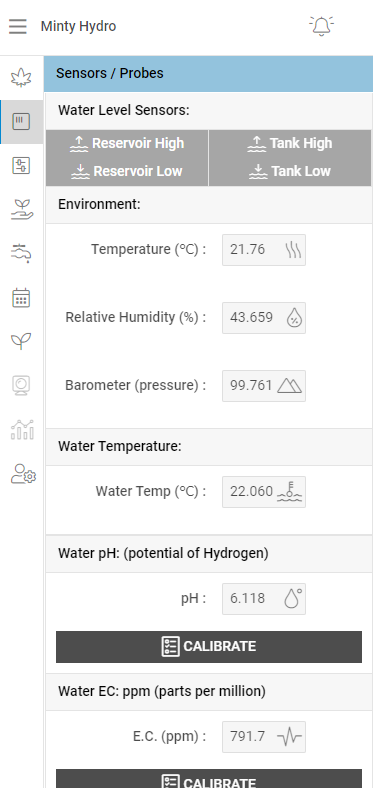The height and width of the screenshot is (788, 373).
Task: Open the hamburger menu
Action: [18, 26]
